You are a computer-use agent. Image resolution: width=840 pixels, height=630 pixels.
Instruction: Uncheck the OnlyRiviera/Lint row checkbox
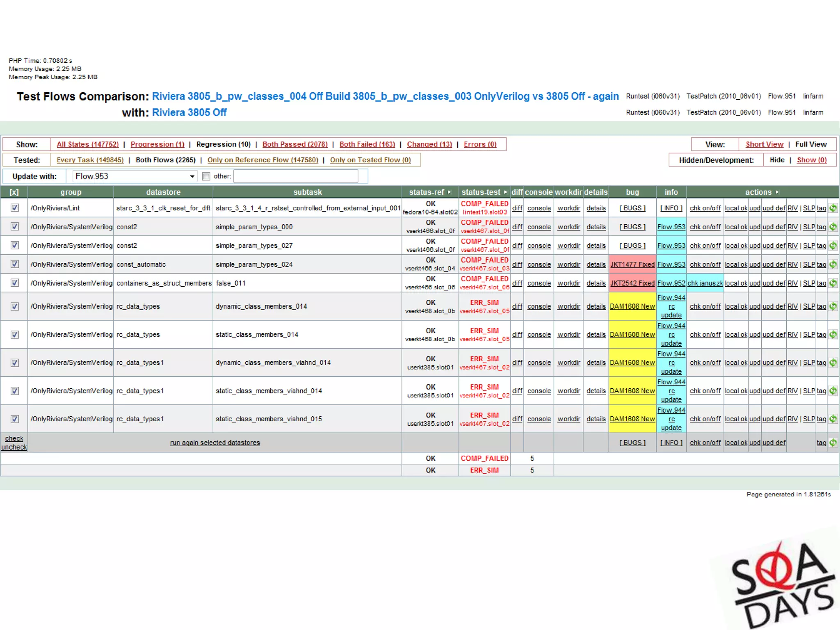[15, 208]
